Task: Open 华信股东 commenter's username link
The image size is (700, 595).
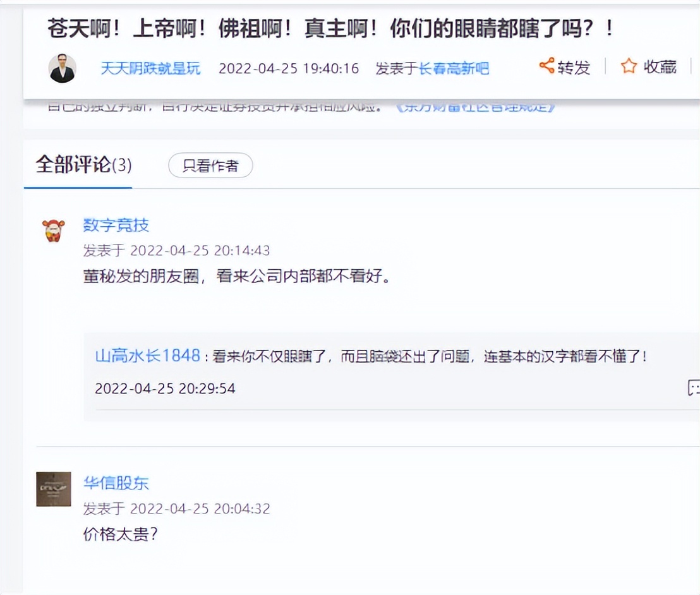Action: click(x=116, y=483)
